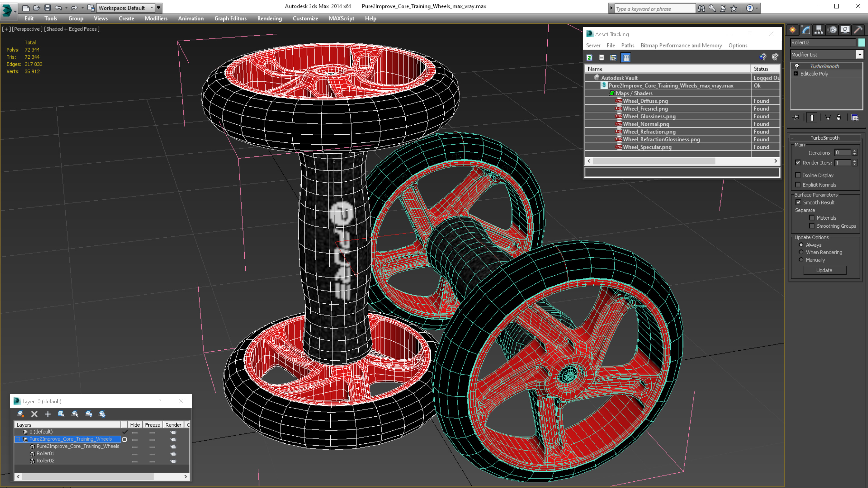This screenshot has width=868, height=488.
Task: Enable Separate by Materials checkbox
Action: (812, 217)
